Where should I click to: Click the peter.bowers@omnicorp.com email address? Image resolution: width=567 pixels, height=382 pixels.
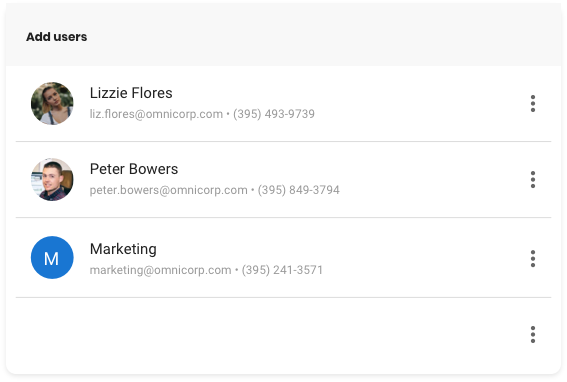tap(169, 190)
